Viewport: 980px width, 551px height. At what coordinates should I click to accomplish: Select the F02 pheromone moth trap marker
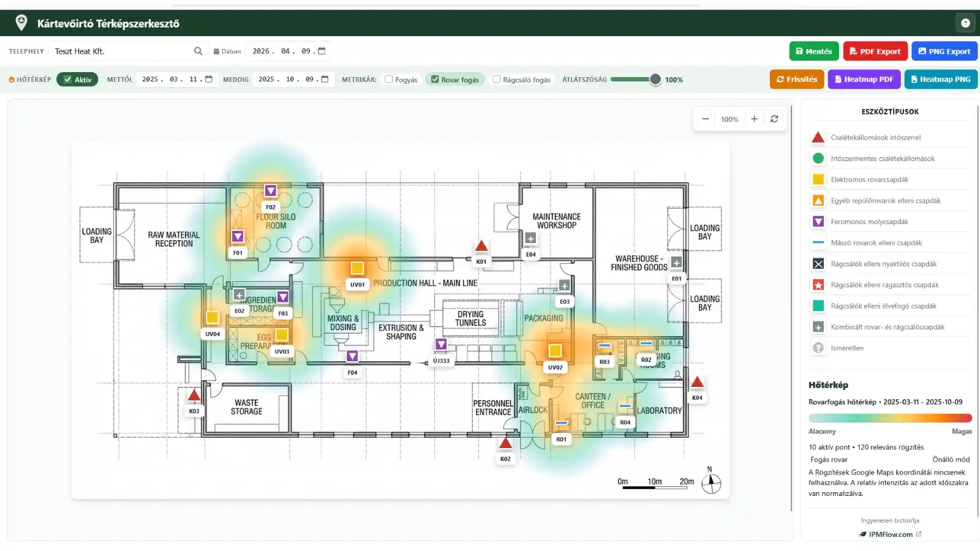tap(271, 191)
